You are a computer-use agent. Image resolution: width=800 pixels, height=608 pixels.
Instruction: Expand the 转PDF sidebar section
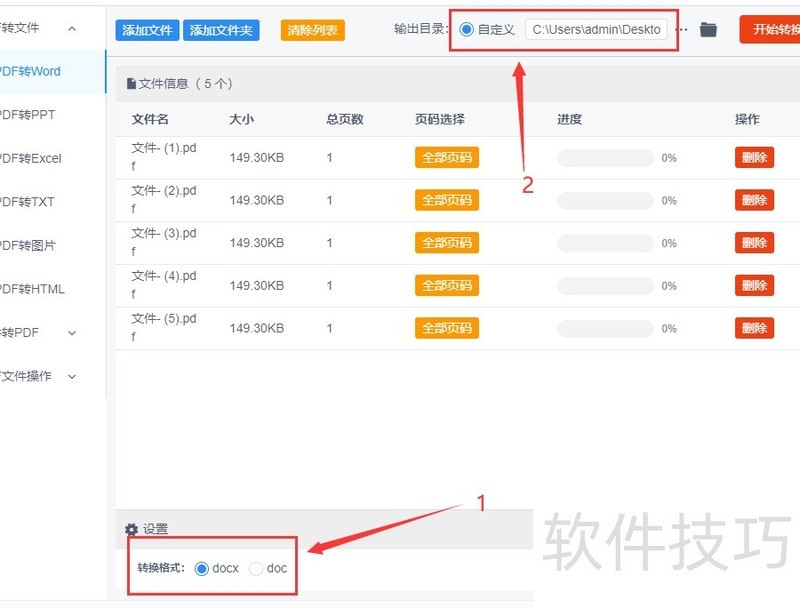(x=72, y=333)
